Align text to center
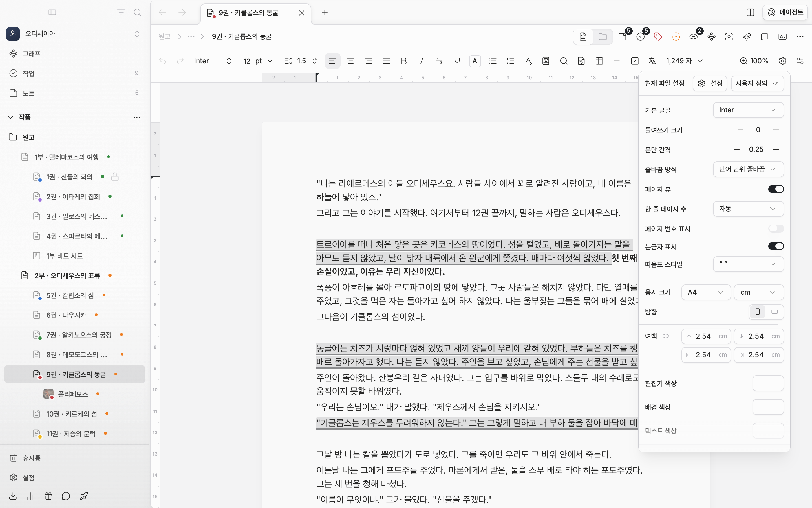 [351, 61]
